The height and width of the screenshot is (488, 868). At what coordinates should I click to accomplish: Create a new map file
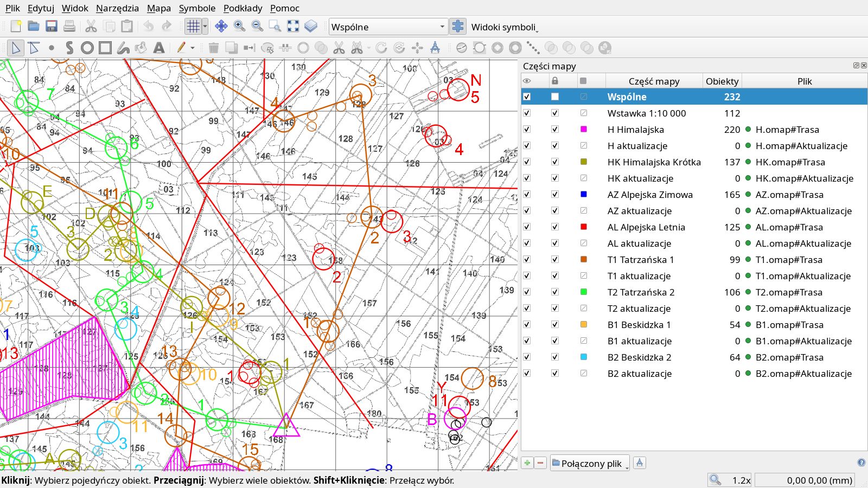click(16, 26)
